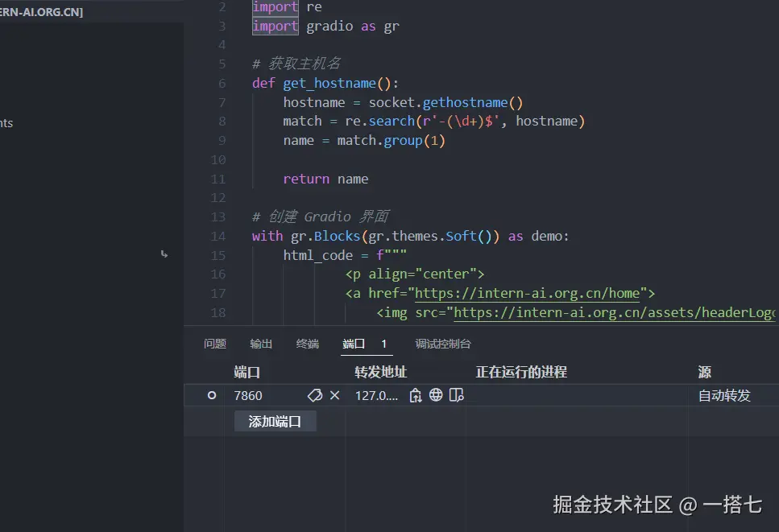Click the circle status indicator for port 7860

point(212,395)
